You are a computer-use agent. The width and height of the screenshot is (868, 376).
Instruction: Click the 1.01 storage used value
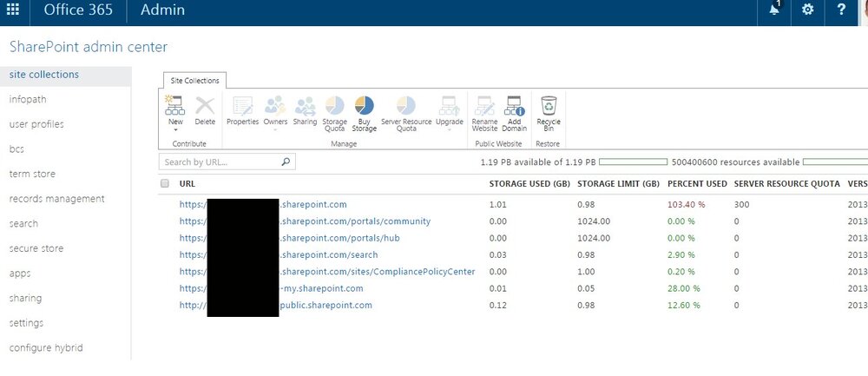click(x=497, y=205)
